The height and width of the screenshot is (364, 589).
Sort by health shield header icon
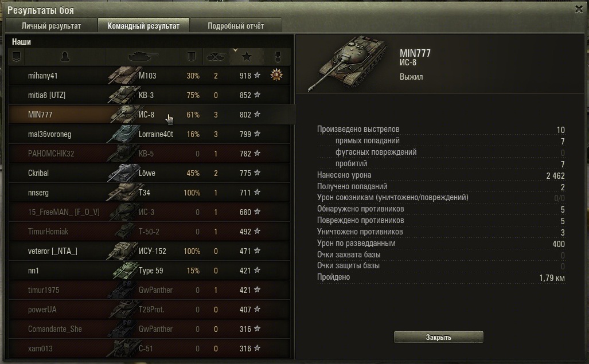191,57
